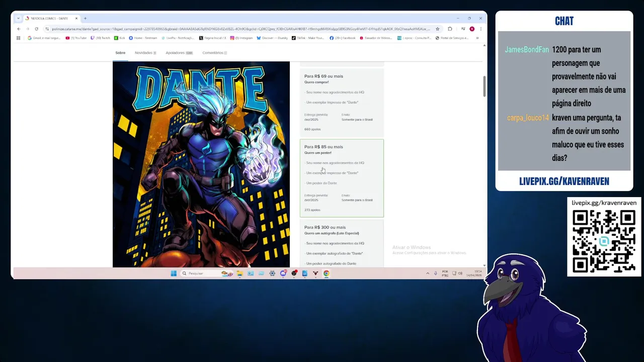Switch to the Apoiadores tab
This screenshot has width=644, height=362.
[x=179, y=53]
